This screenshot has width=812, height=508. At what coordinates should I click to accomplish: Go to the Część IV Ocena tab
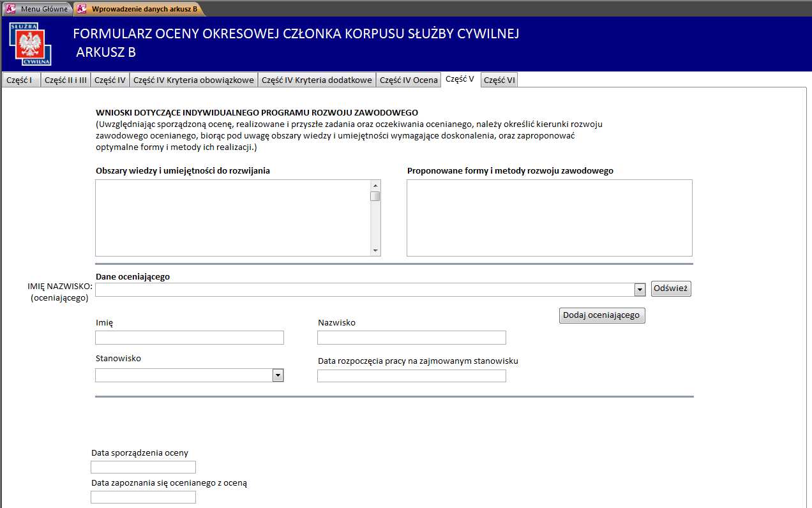pyautogui.click(x=409, y=80)
